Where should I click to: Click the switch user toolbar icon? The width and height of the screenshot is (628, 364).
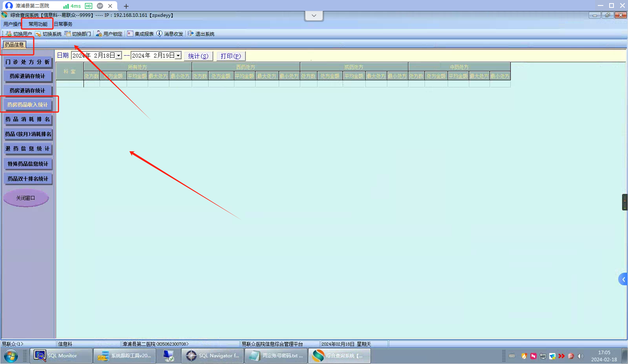point(9,34)
